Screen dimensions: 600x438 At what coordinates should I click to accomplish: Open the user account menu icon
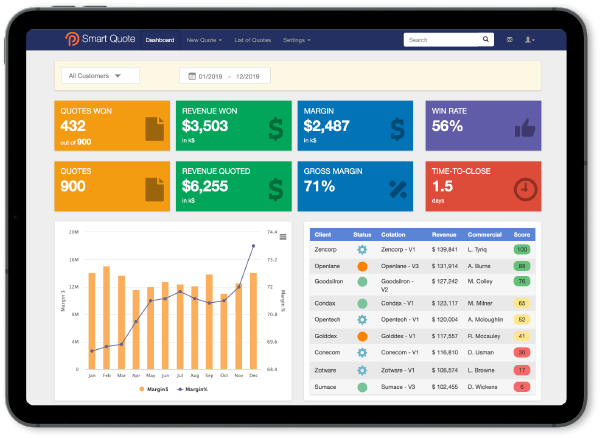click(x=530, y=39)
